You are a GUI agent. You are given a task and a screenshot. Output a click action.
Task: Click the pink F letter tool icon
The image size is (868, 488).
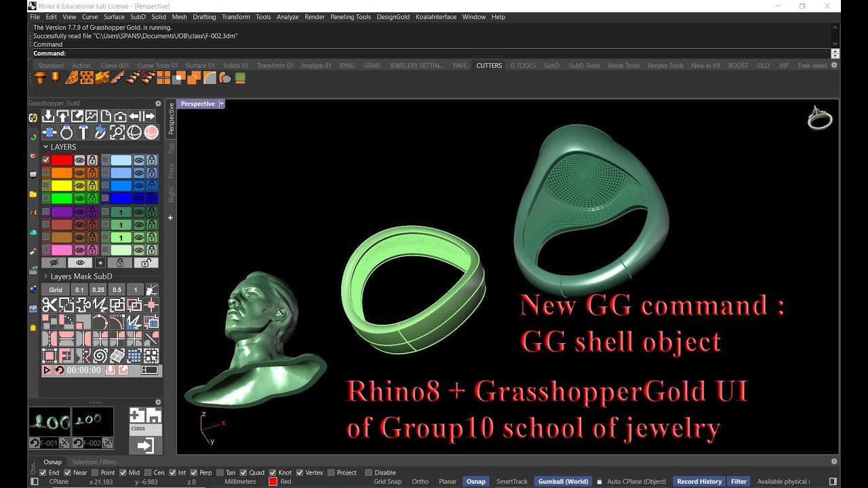pyautogui.click(x=66, y=355)
